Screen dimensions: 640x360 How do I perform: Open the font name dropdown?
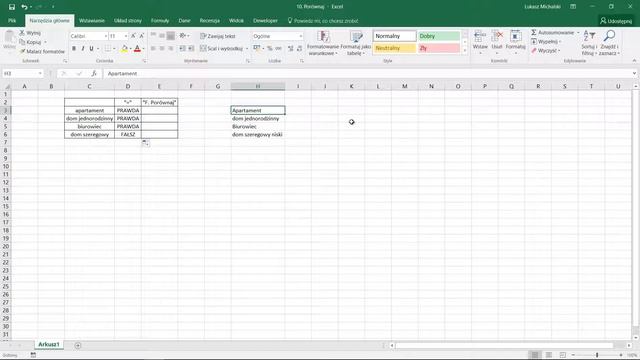click(x=105, y=36)
